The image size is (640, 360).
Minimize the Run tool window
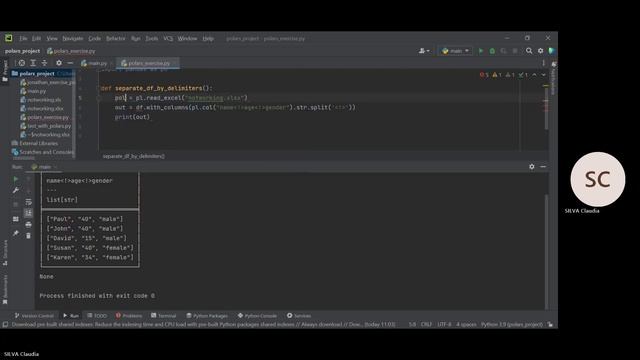(x=543, y=167)
